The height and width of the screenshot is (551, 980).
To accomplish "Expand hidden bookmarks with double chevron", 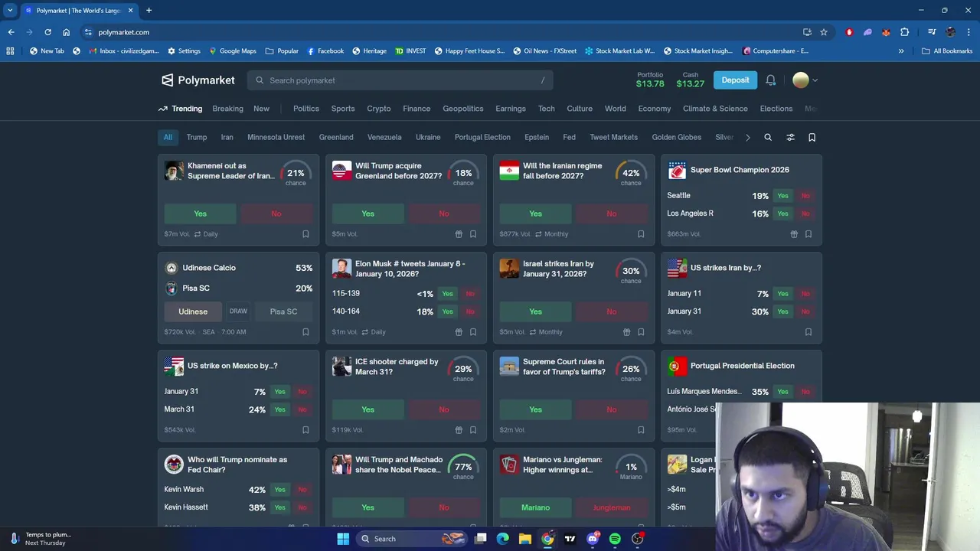I will pyautogui.click(x=901, y=51).
